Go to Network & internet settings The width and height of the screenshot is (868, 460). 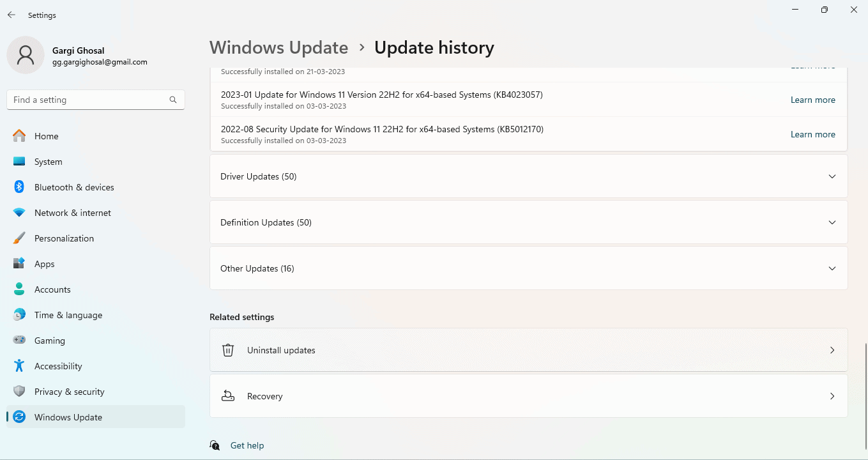[x=72, y=213]
